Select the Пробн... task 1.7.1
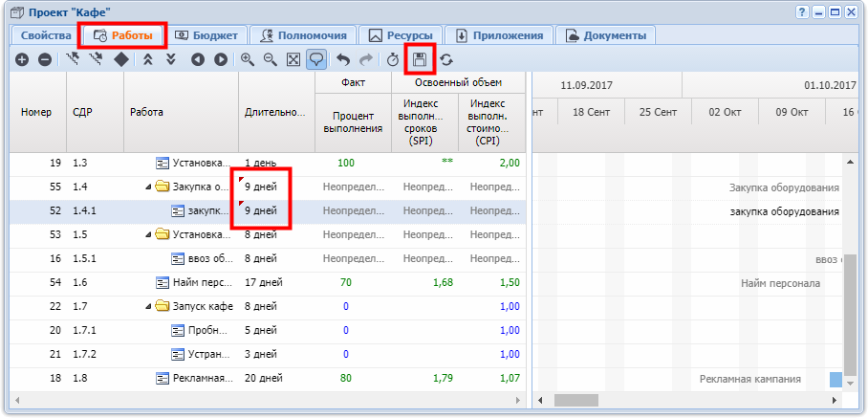 268,331
